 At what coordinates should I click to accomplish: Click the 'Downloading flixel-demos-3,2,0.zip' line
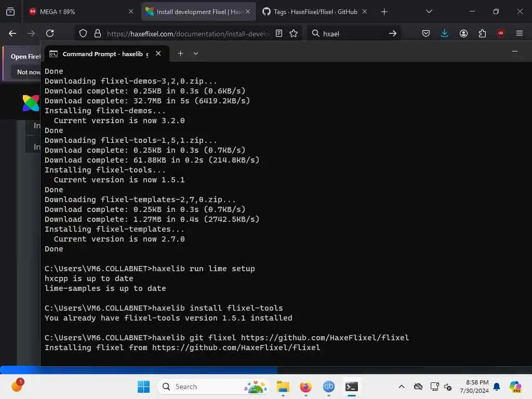(x=130, y=81)
